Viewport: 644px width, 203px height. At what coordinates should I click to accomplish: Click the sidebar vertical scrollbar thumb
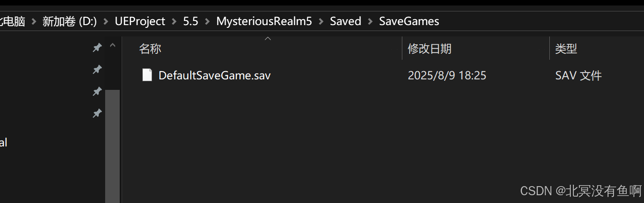[112, 146]
